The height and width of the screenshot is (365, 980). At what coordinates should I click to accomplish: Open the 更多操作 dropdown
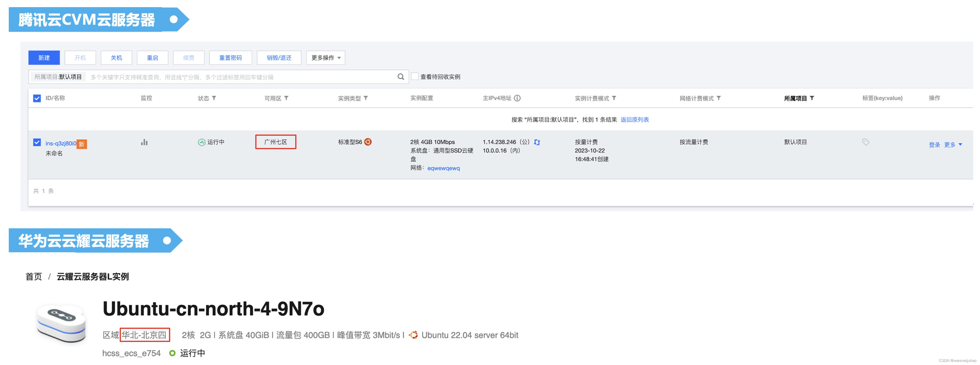326,58
